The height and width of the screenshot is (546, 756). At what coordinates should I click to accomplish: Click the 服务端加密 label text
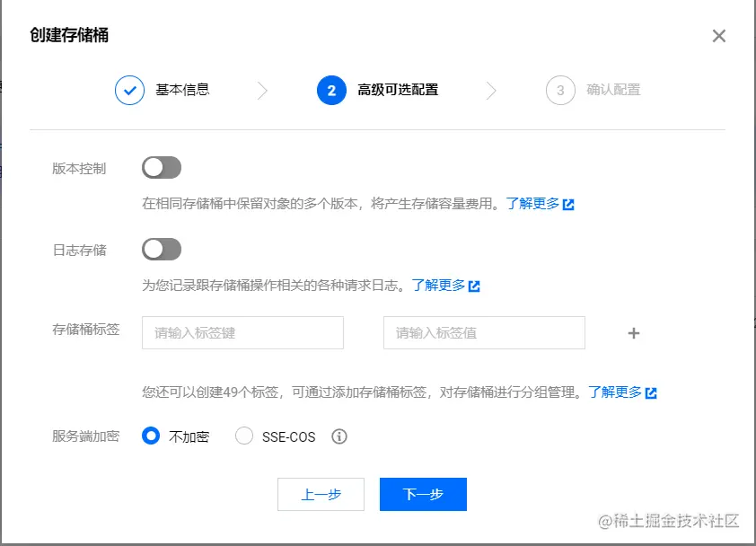click(x=86, y=436)
